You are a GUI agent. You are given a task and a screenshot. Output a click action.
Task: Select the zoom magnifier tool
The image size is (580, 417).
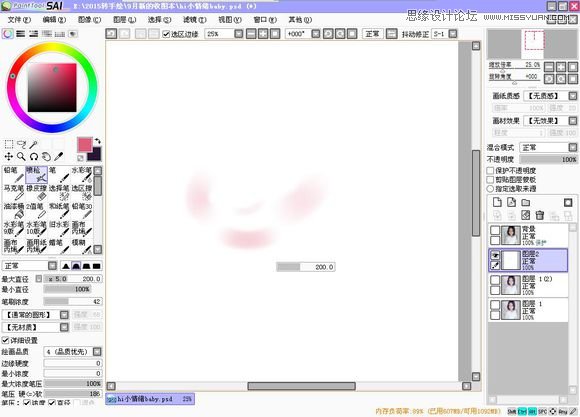click(21, 157)
